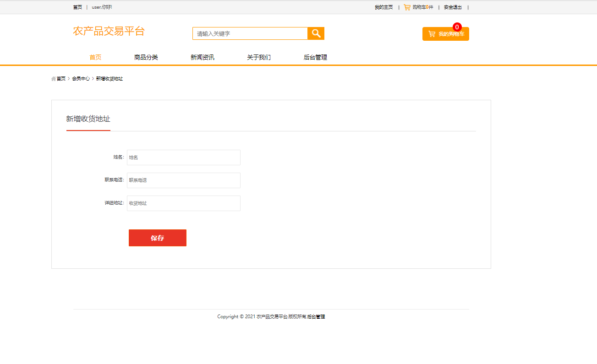Click the home icon in the breadcrumb
Viewport: 597px width, 364px height.
[x=53, y=79]
